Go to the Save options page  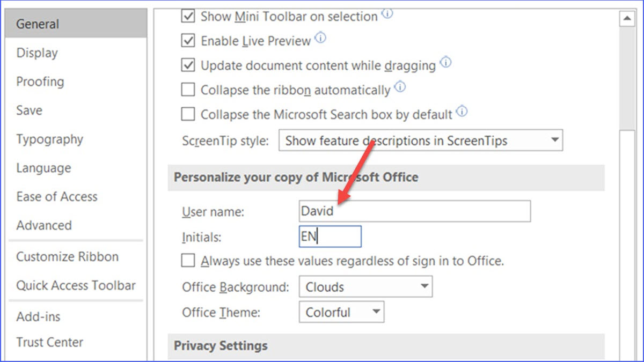29,110
